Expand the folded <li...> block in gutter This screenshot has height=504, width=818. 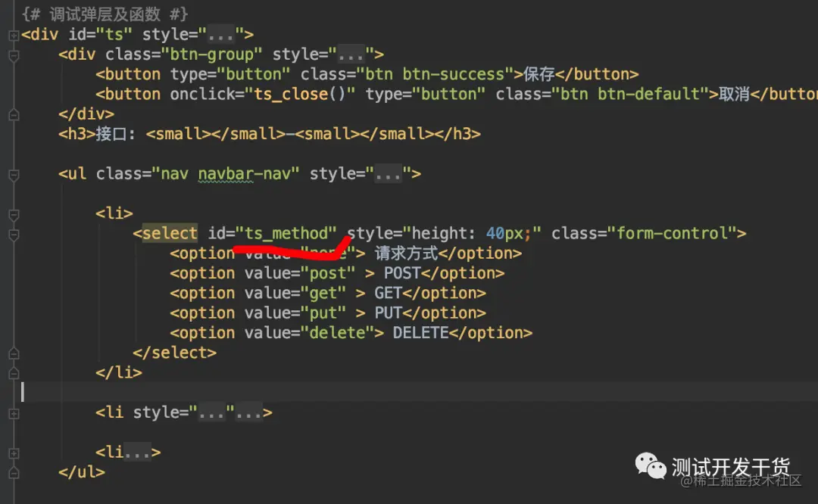[14, 453]
